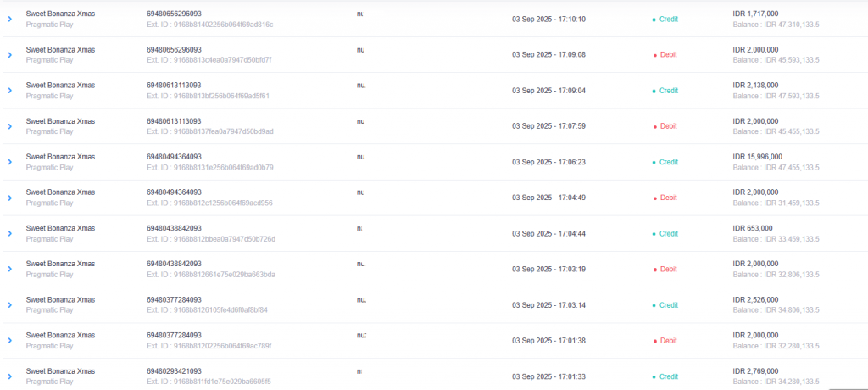Screen dimensions: 868x390
Task: Select balance IDR 47,310,133.5 text
Action: point(776,25)
